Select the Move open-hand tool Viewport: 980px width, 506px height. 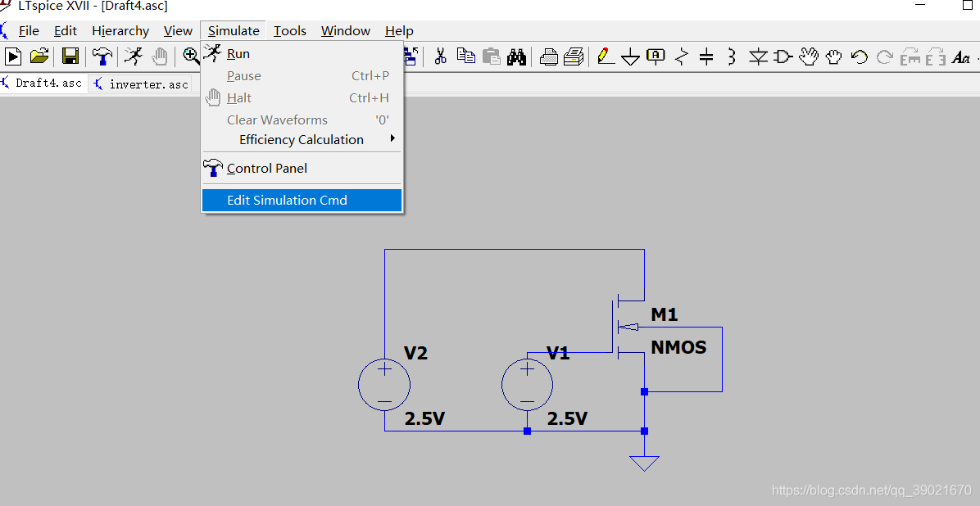[x=809, y=56]
